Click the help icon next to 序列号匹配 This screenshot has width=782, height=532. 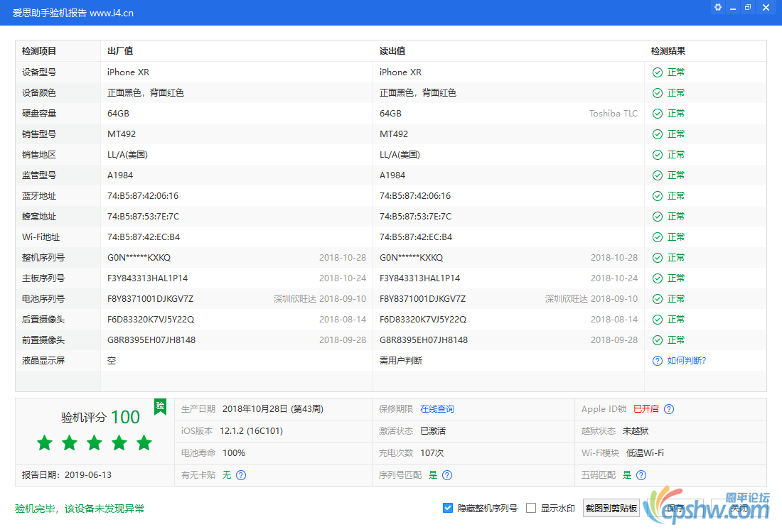(447, 475)
